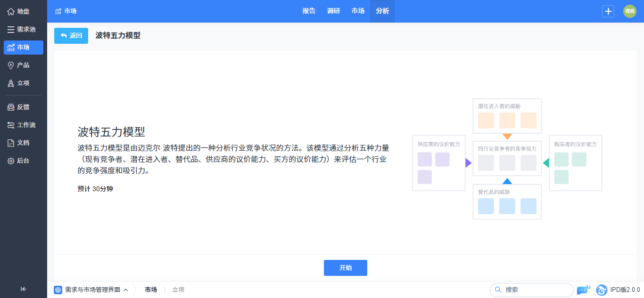
Task: Select 立项 in the bottom breadcrumb bar
Action: coord(178,290)
